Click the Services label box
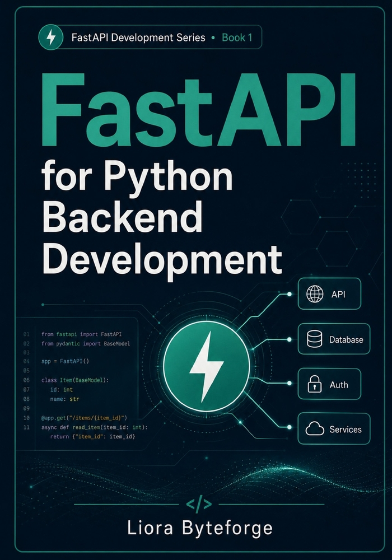Screen dimensions: 392x560 coord(334,428)
